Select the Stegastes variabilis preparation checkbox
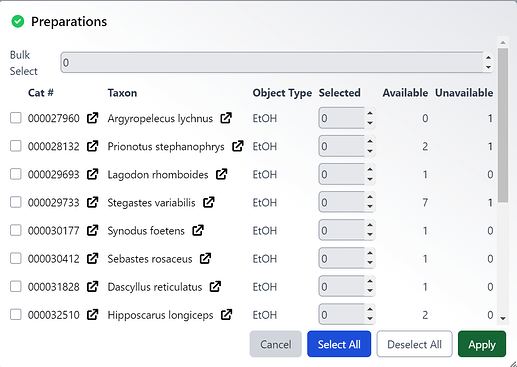517x367 pixels. [16, 202]
